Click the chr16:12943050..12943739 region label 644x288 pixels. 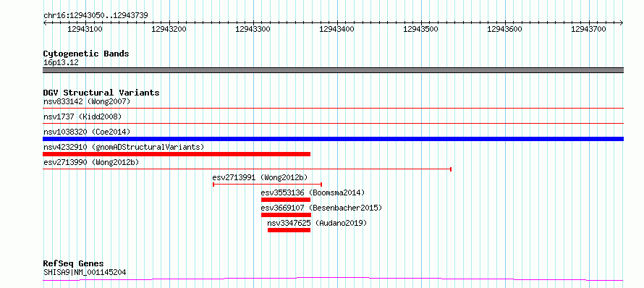[x=96, y=16]
